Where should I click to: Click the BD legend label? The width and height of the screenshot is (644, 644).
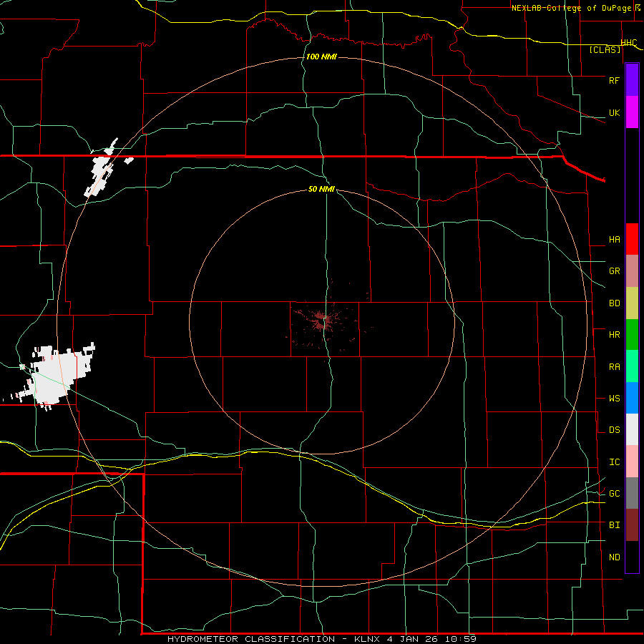pyautogui.click(x=615, y=303)
